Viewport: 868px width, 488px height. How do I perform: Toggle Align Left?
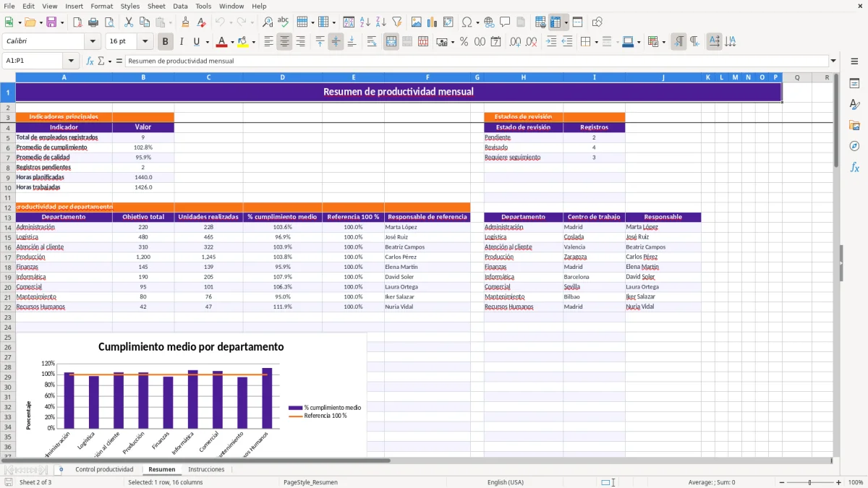pyautogui.click(x=269, y=42)
